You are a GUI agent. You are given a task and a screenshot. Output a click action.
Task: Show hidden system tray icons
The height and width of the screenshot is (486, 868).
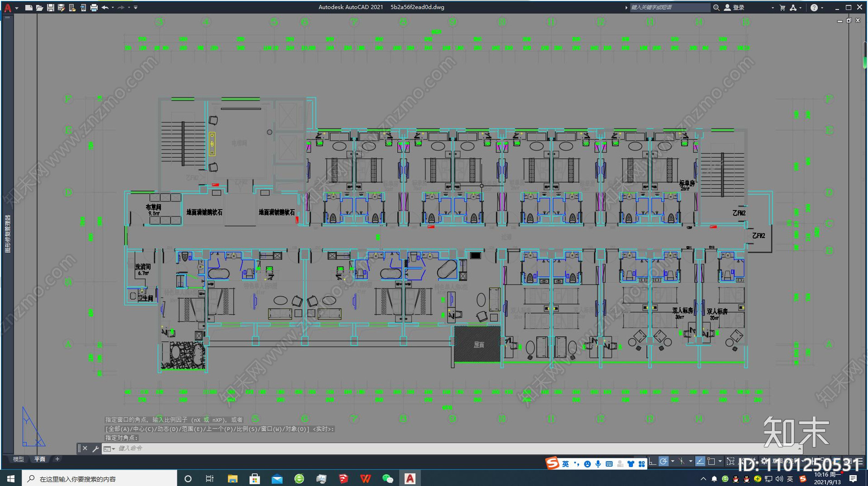[x=704, y=479]
